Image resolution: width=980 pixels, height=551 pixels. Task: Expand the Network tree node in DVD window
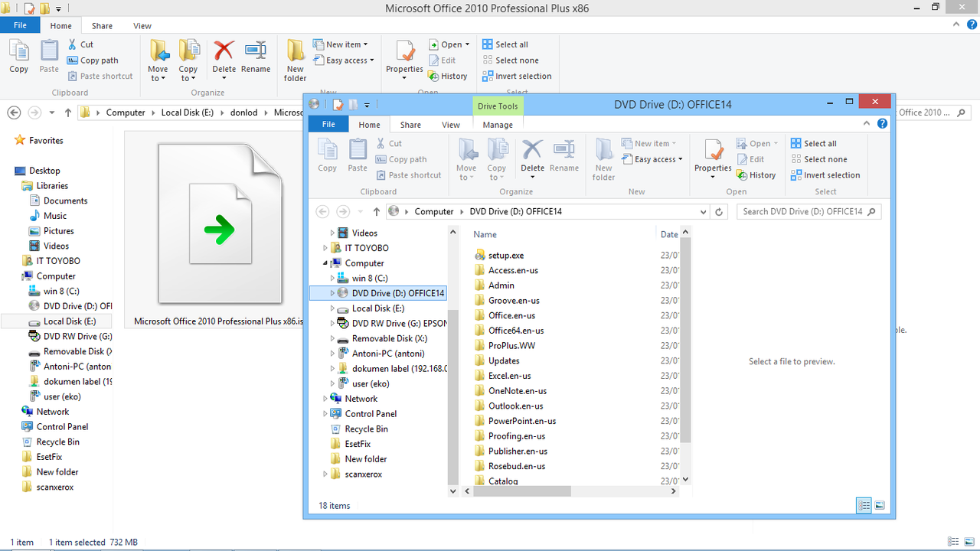(326, 399)
